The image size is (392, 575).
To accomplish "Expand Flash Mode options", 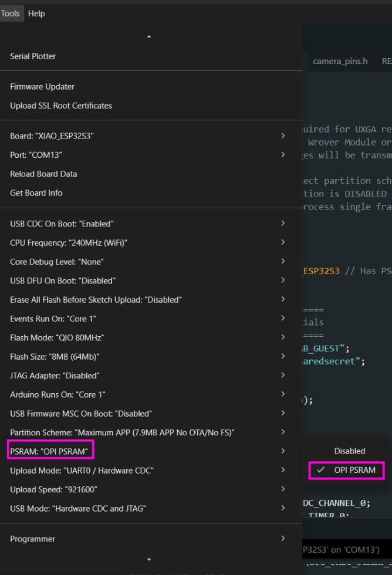I will [151, 338].
